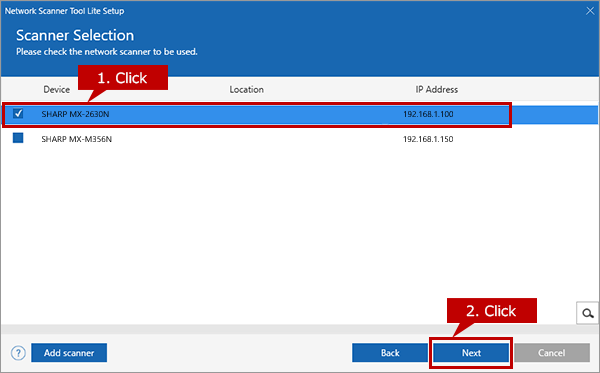Click the Location column header
The width and height of the screenshot is (600, 373).
pyautogui.click(x=246, y=90)
